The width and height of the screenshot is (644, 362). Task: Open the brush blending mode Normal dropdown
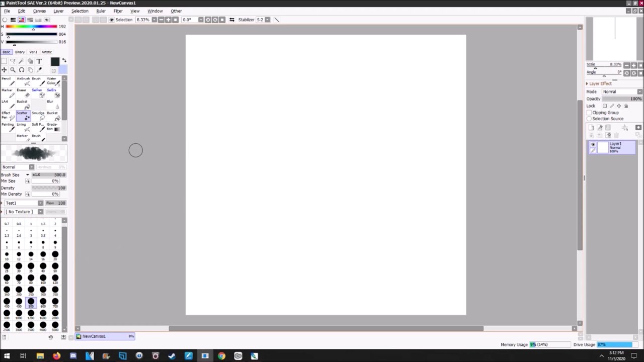click(x=18, y=167)
